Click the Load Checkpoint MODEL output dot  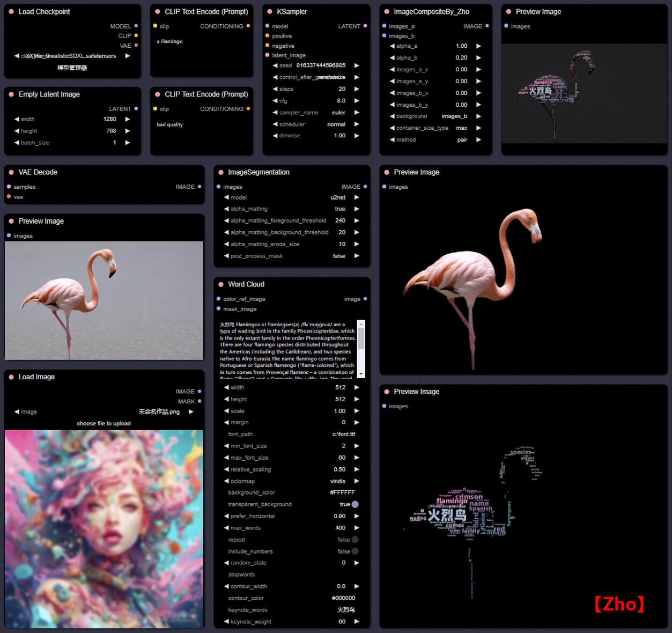point(136,26)
